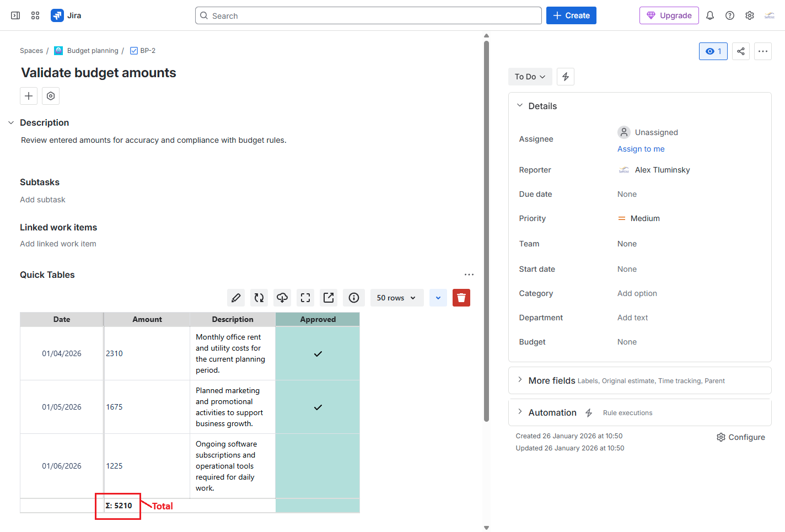
Task: Open Quick Table in new window icon
Action: click(x=329, y=298)
